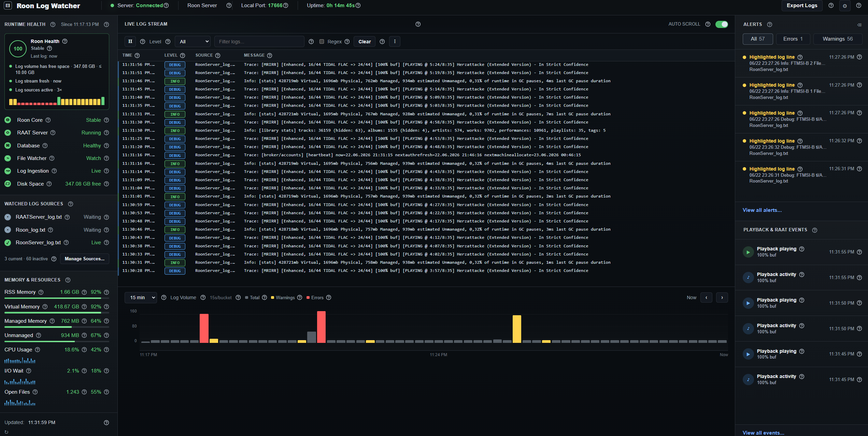The width and height of the screenshot is (868, 436).
Task: Select the Errors 1 alerts tab
Action: pos(793,39)
